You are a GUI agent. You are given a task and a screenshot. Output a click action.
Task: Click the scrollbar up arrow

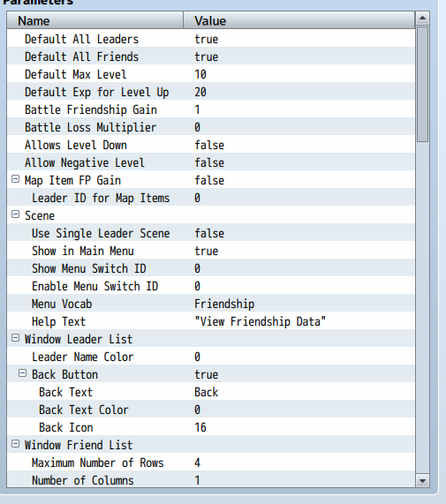(x=422, y=18)
